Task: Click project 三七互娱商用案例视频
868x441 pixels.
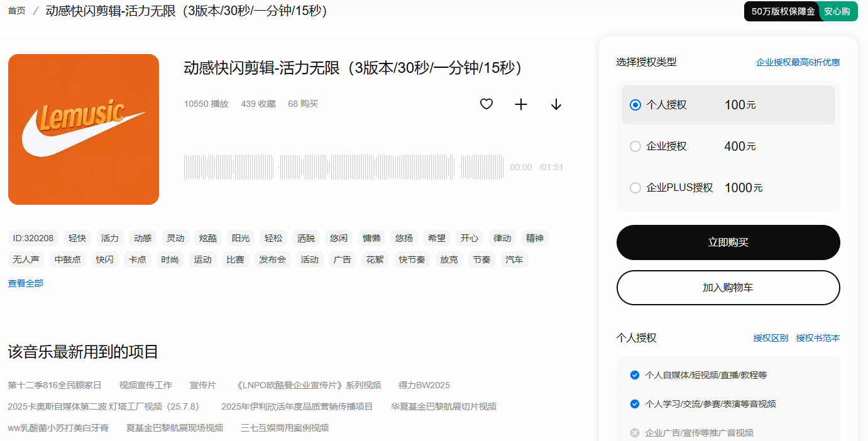Action: point(285,428)
